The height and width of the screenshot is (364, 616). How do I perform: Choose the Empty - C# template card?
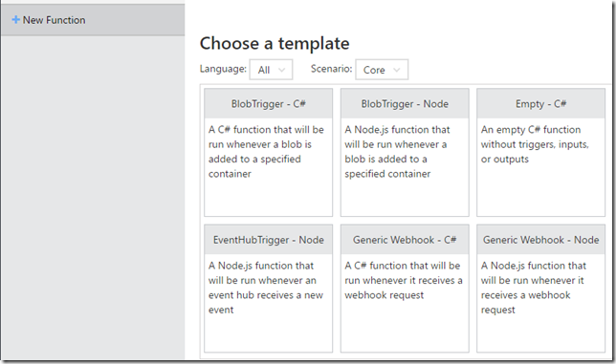pyautogui.click(x=541, y=152)
